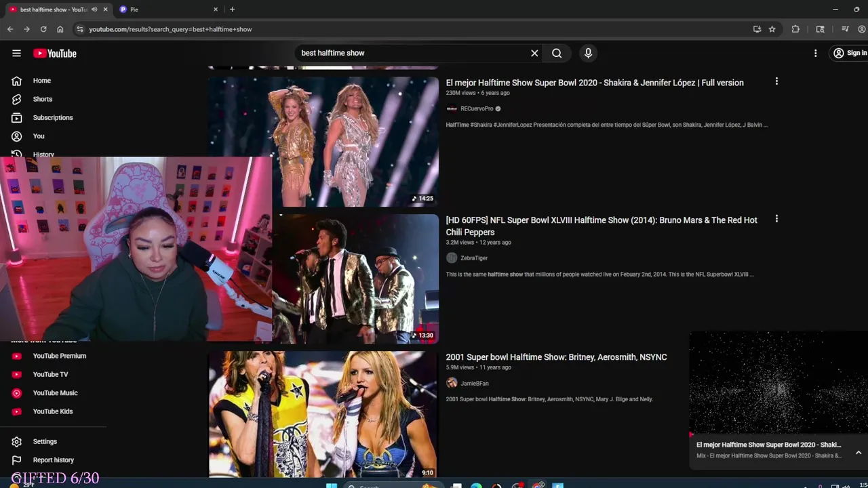Bookmark page with star icon

coord(772,29)
